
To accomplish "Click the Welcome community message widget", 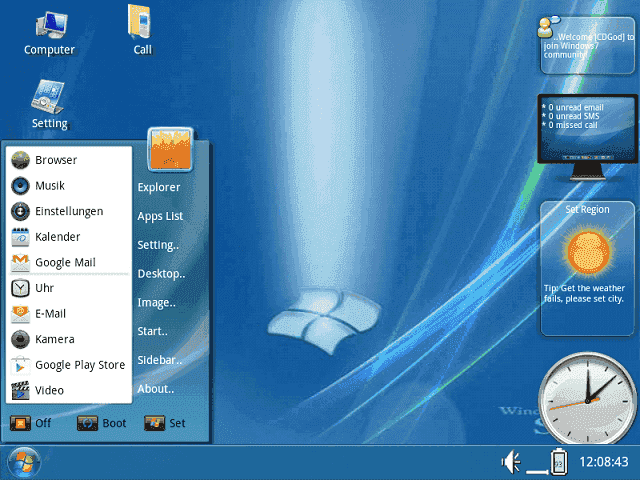I will click(588, 45).
